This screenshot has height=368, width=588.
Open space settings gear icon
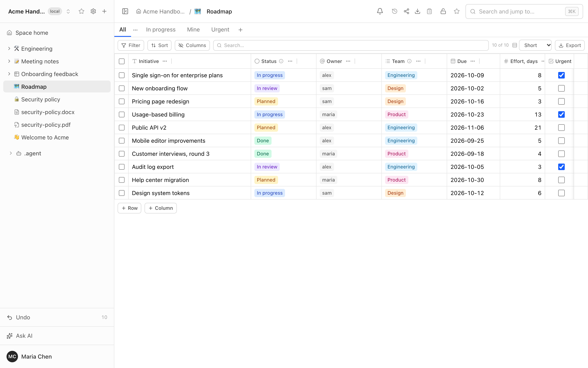pyautogui.click(x=93, y=11)
